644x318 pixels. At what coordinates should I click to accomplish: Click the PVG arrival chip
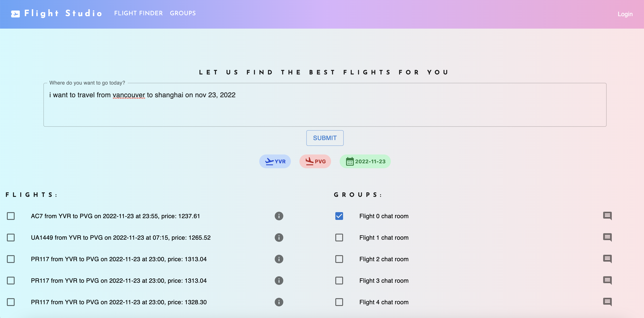click(315, 161)
